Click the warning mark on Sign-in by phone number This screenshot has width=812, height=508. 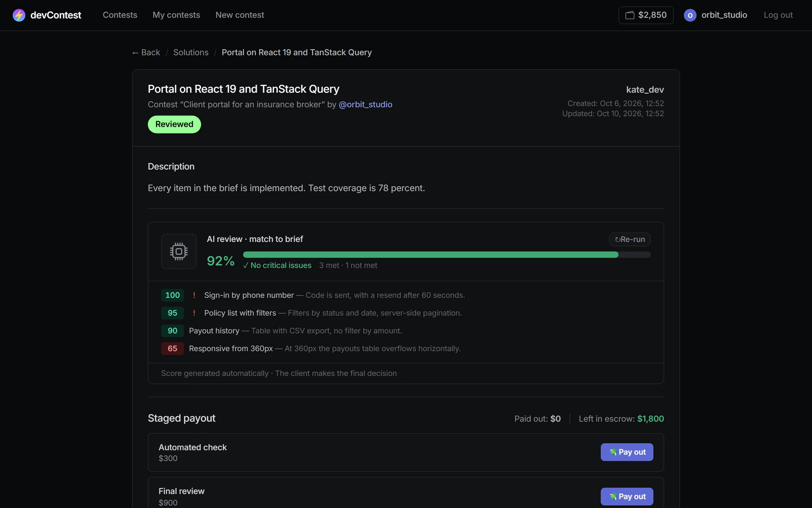tap(194, 295)
